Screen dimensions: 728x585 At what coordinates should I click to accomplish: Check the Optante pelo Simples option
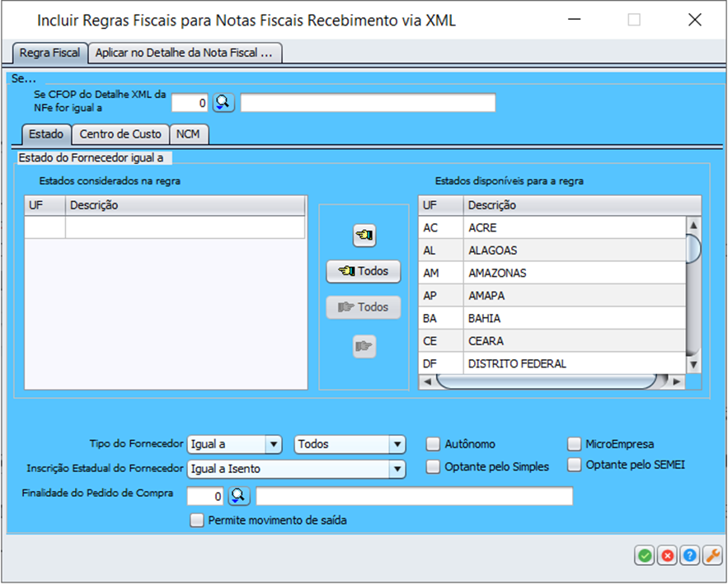[x=433, y=467]
